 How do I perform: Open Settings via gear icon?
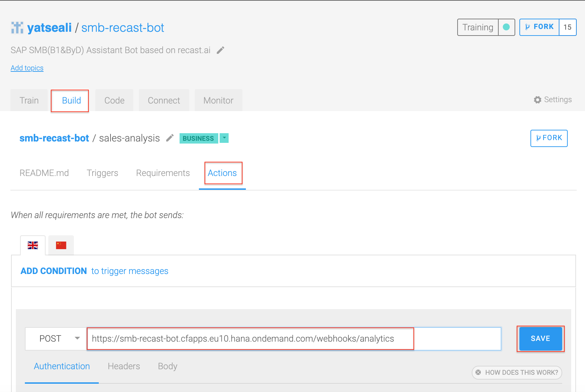point(537,100)
